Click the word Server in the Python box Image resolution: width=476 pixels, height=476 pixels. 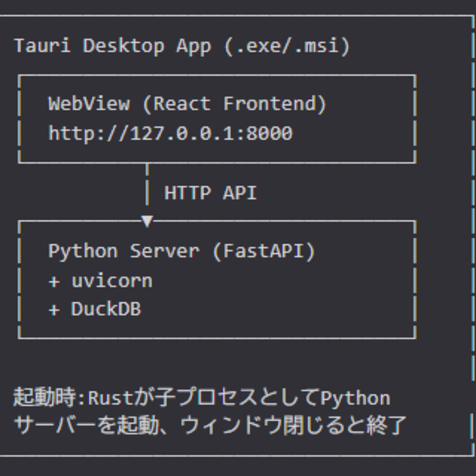pyautogui.click(x=165, y=251)
